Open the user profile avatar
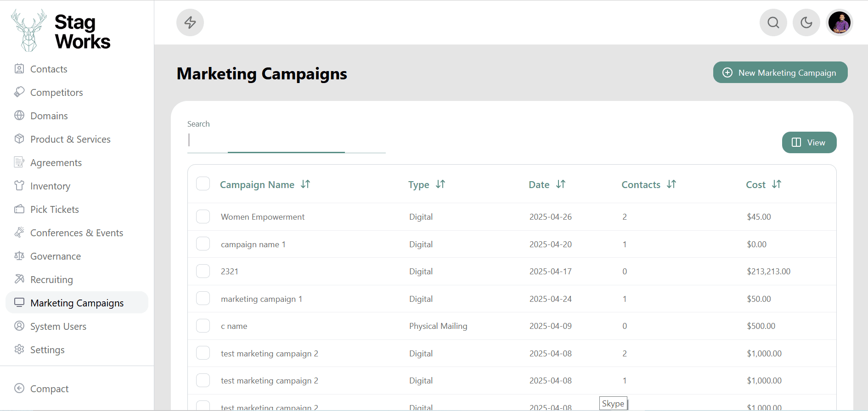 point(840,22)
